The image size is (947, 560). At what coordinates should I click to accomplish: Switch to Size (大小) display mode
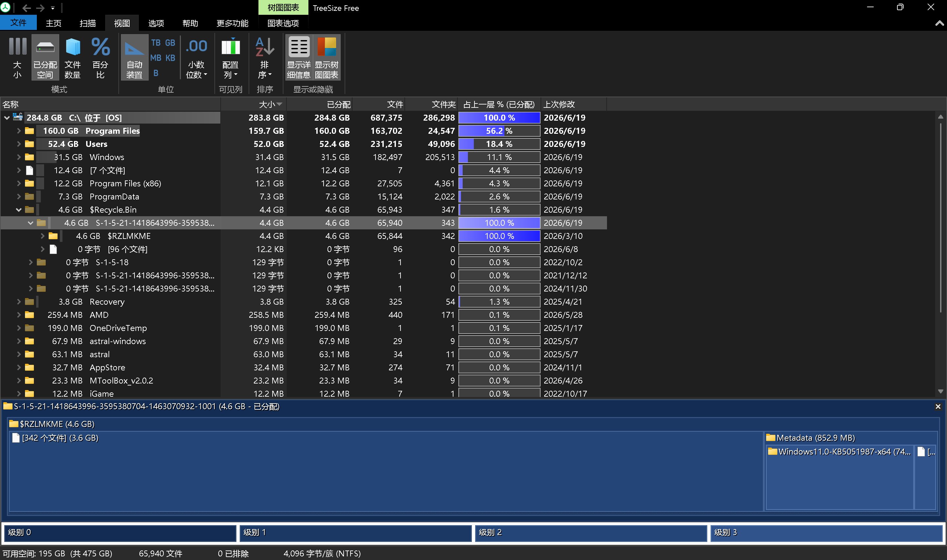click(x=17, y=58)
